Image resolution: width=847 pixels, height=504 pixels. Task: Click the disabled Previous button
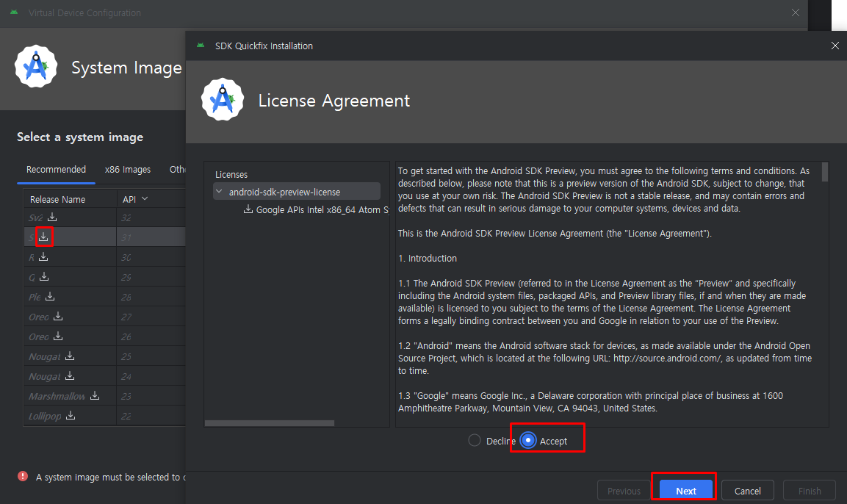coord(624,491)
